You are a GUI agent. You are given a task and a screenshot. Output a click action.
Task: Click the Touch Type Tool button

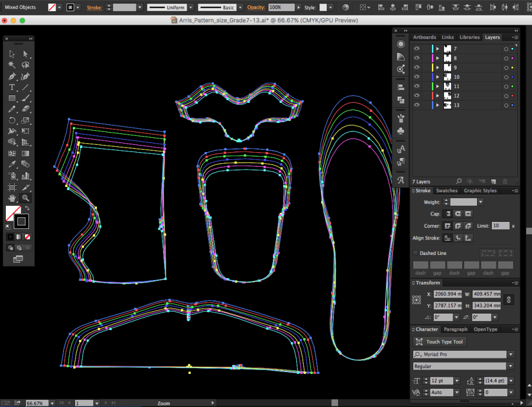tap(440, 341)
